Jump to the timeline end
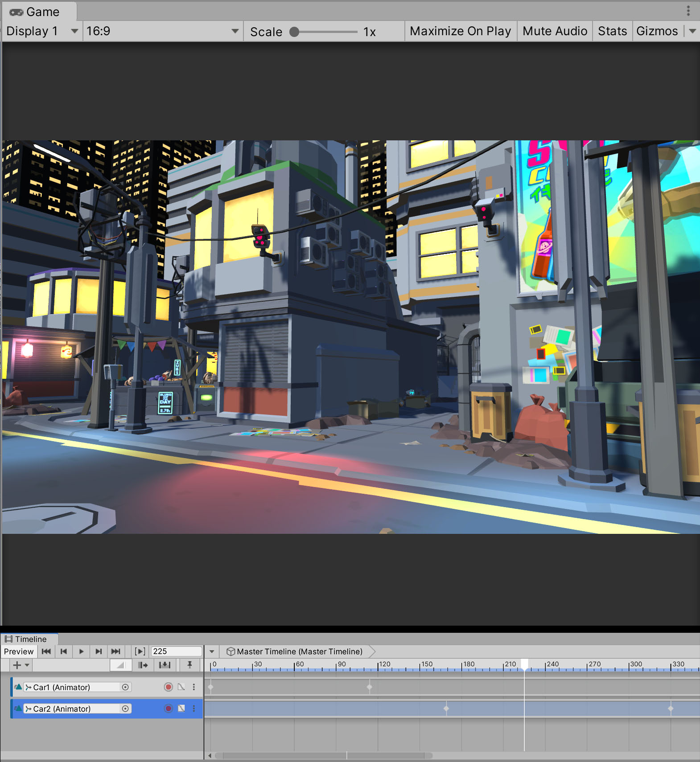700x762 pixels. tap(116, 651)
